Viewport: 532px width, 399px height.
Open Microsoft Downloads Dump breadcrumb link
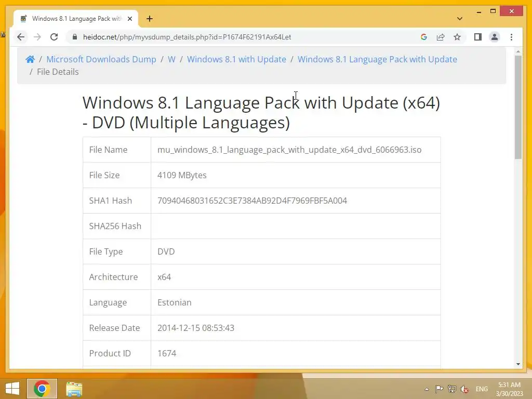(x=101, y=59)
